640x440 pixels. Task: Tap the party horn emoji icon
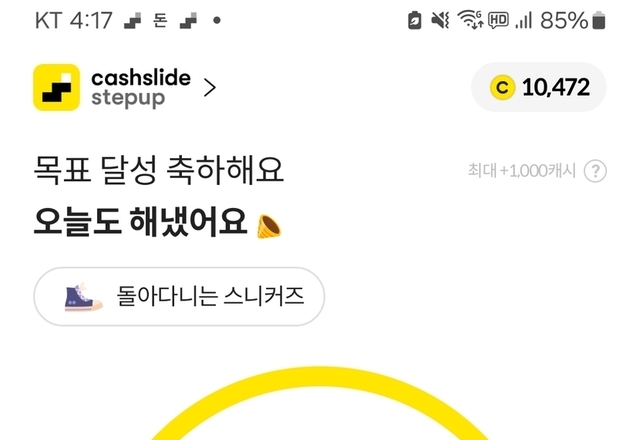coord(269,226)
